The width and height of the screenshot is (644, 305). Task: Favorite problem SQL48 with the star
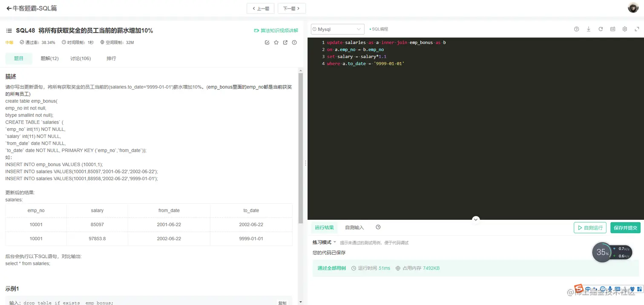coord(276,43)
